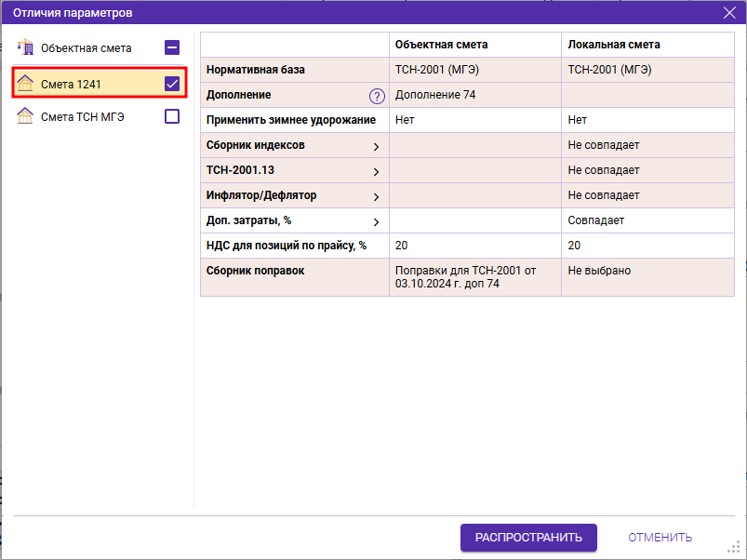747x560 pixels.
Task: Click the Дополнение 74 value cell
Action: (x=435, y=95)
